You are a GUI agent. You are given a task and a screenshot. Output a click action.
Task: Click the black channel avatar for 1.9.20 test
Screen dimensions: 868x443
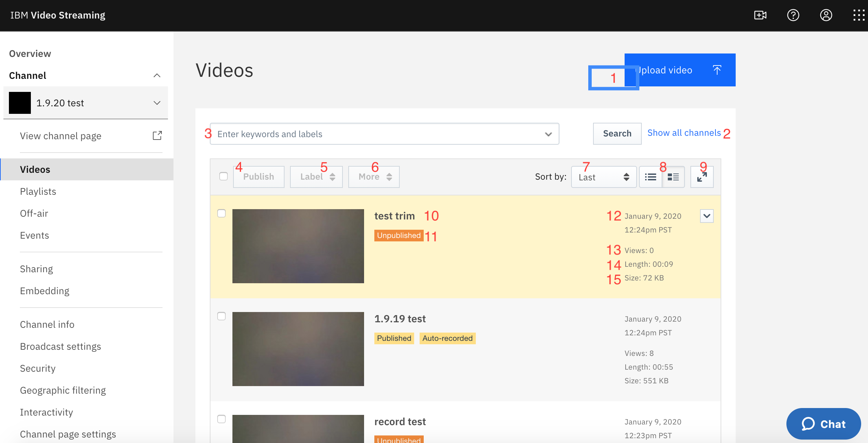tap(20, 103)
